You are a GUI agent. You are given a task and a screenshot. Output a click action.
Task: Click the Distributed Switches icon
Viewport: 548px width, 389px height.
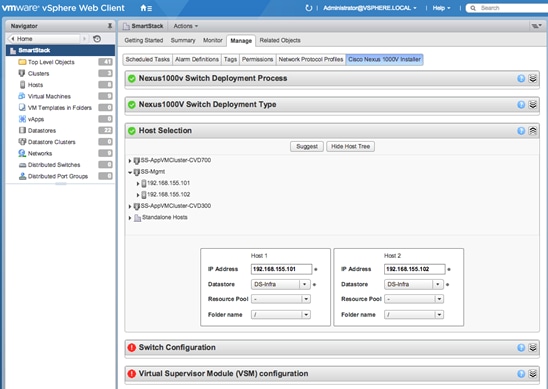22,165
